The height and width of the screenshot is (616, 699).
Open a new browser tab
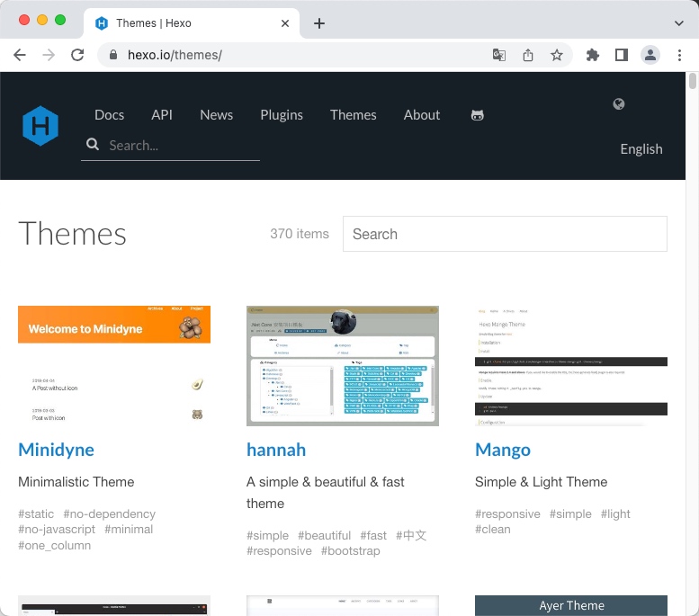pyautogui.click(x=319, y=23)
